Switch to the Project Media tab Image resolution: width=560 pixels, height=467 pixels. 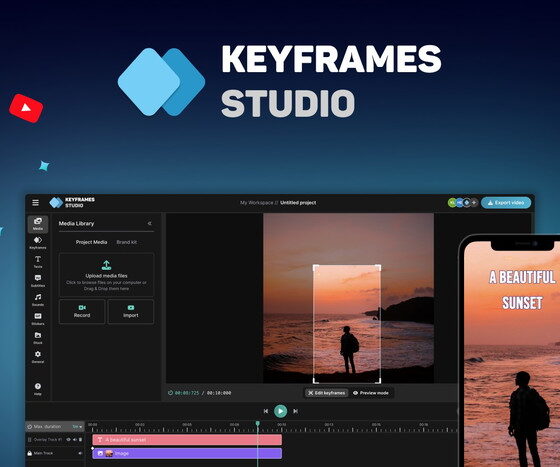pos(91,242)
